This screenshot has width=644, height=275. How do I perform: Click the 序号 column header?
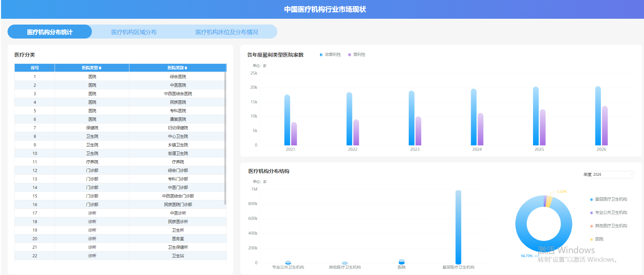coord(34,68)
